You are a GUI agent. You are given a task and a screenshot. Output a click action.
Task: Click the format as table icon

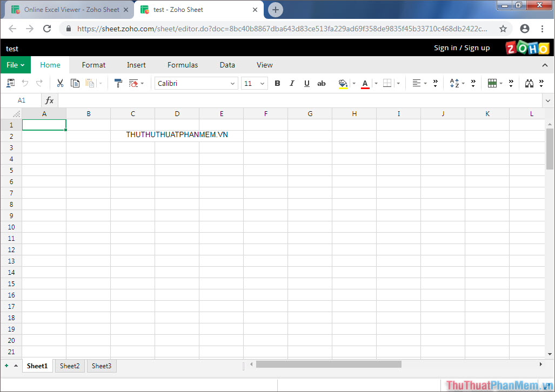click(x=492, y=83)
